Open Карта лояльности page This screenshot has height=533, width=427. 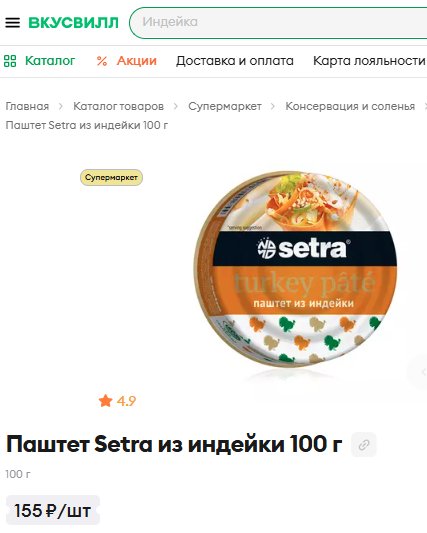[x=369, y=61]
